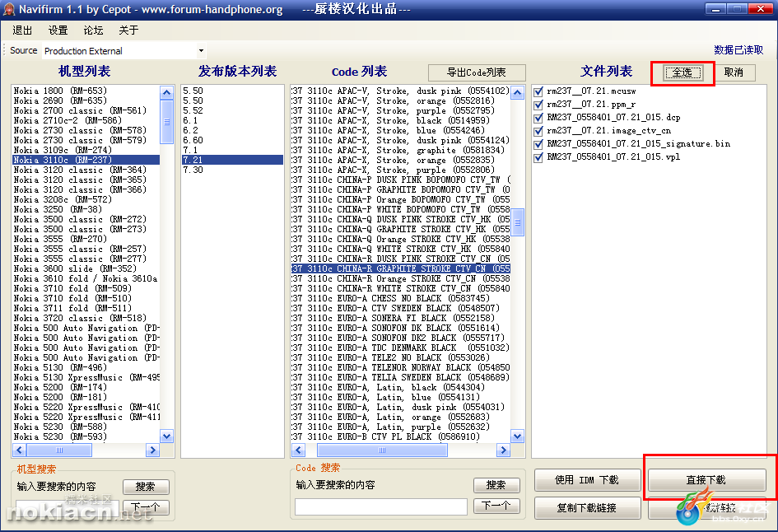The image size is (778, 532).
Task: Select EURO-B CTV PL BLACK (0586910) code
Action: (401, 436)
